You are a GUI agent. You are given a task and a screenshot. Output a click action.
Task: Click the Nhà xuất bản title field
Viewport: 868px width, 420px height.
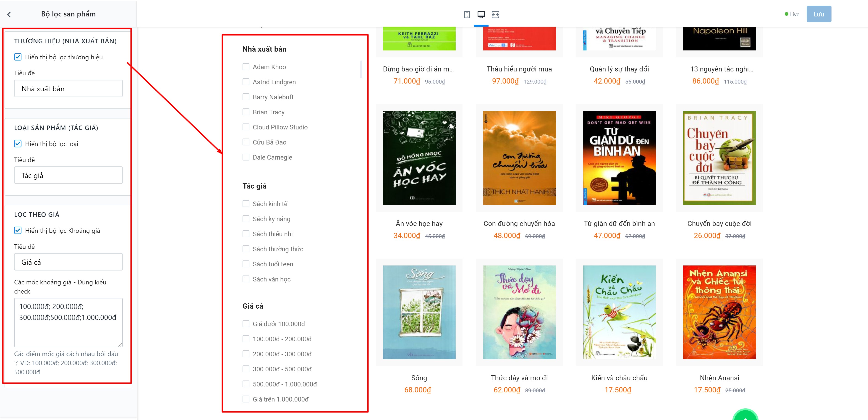click(68, 88)
